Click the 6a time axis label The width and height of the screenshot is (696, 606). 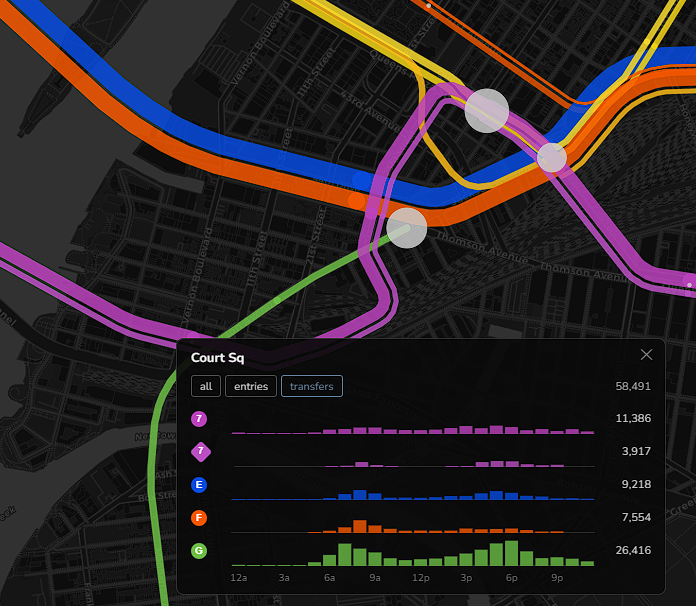(329, 578)
